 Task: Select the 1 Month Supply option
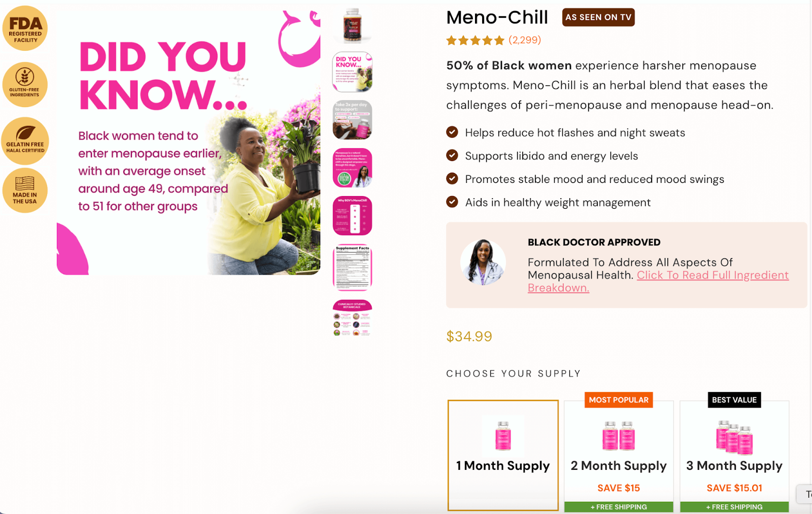(503, 455)
